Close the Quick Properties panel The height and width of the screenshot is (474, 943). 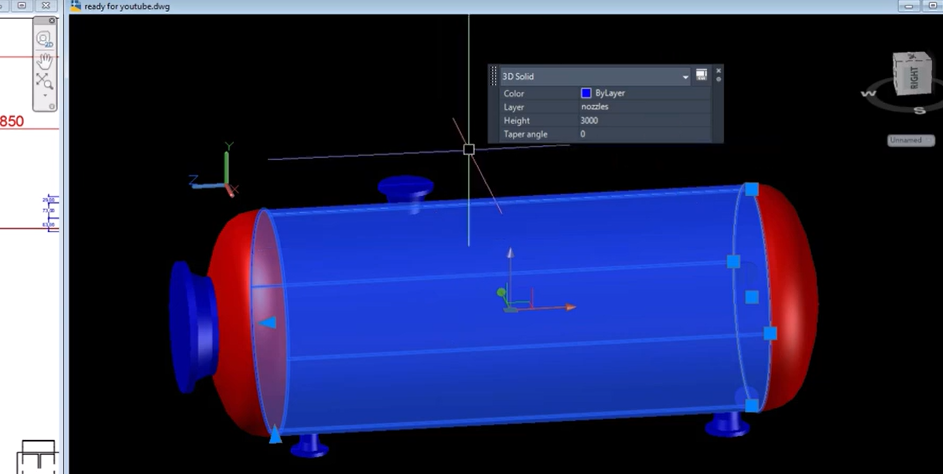[718, 70]
